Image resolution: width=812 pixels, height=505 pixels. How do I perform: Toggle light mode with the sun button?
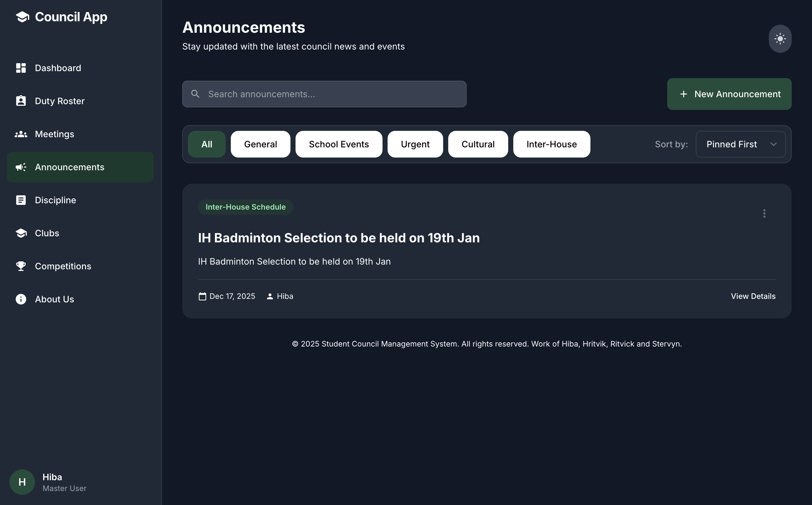point(780,39)
